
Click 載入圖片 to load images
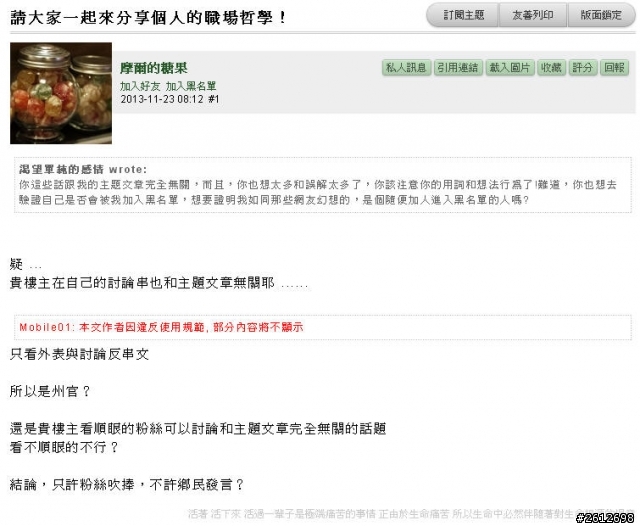509,67
